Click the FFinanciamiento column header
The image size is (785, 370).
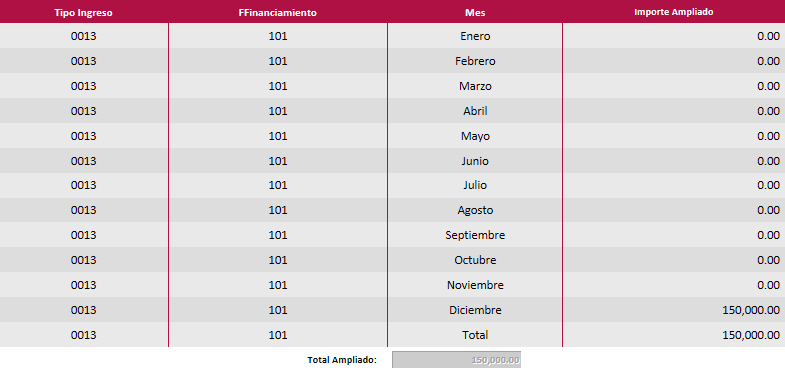point(278,13)
